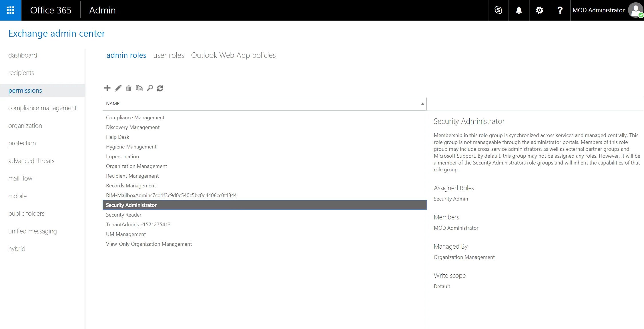Select the Security Reader row

click(123, 215)
